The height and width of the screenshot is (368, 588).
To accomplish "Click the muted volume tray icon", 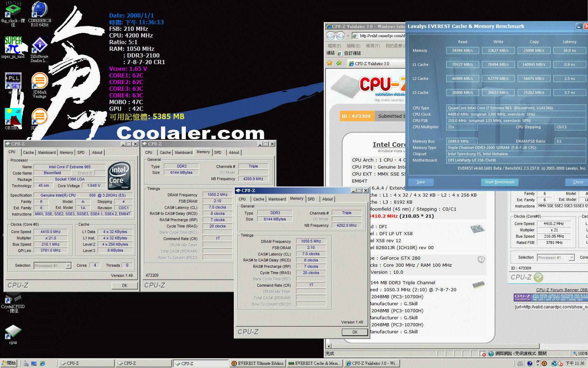I will pos(560,363).
